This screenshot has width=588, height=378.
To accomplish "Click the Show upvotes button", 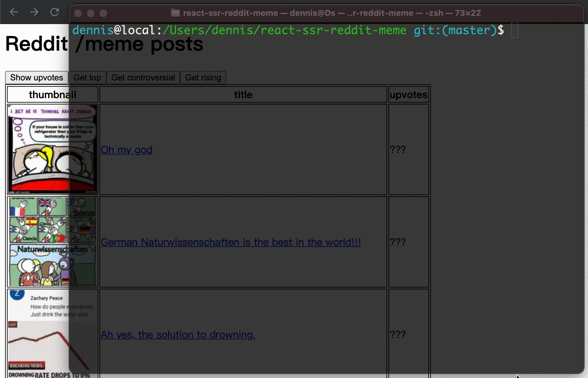I will 37,78.
